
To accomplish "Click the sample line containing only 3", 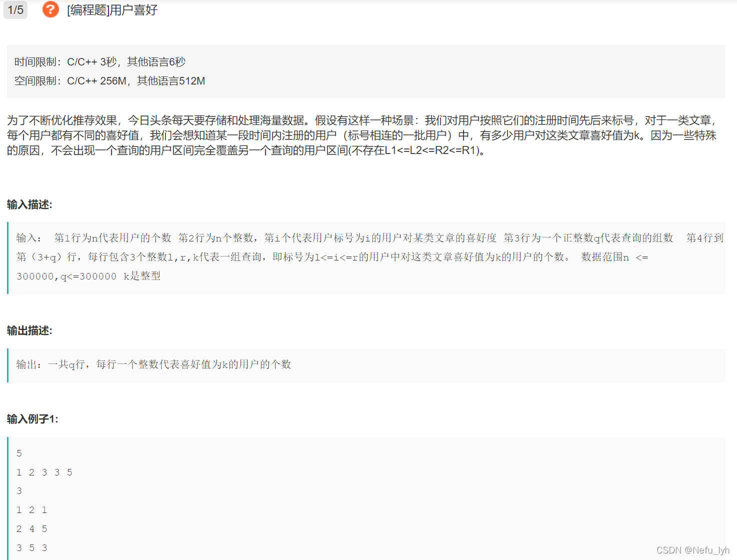I will pos(19,491).
